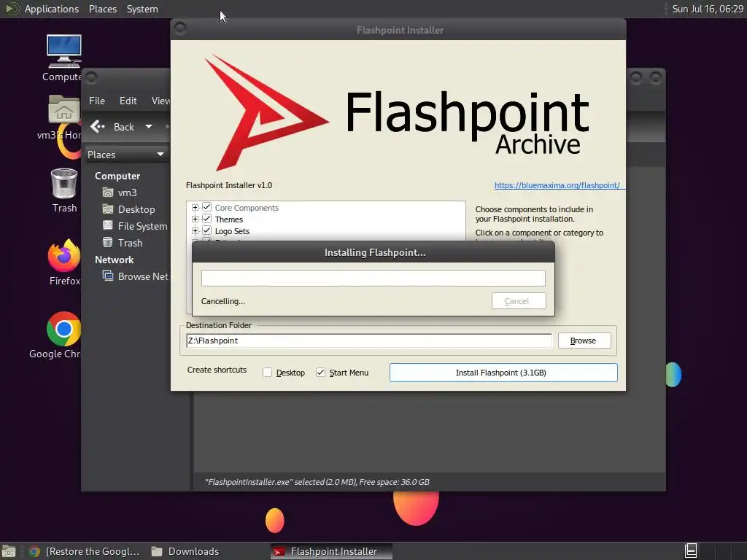The height and width of the screenshot is (560, 747).
Task: Click the Browse Network icon
Action: tap(108, 276)
